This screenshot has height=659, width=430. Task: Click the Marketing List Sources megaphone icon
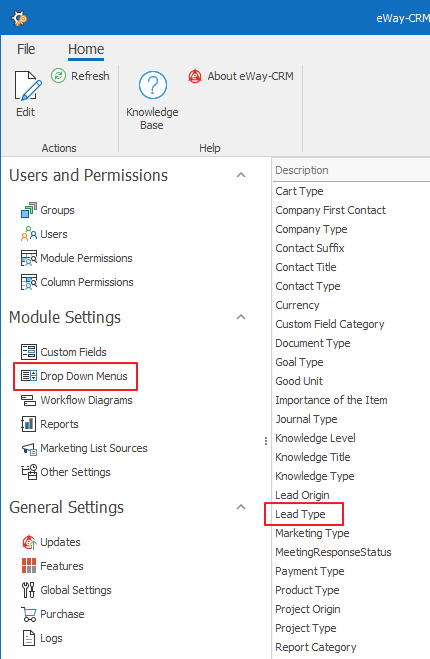point(29,448)
